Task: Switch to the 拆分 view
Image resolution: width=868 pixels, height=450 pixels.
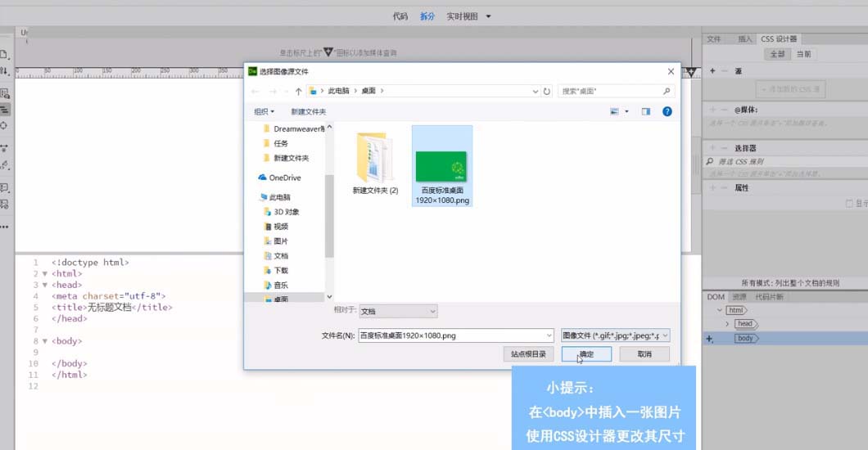Action: (427, 16)
